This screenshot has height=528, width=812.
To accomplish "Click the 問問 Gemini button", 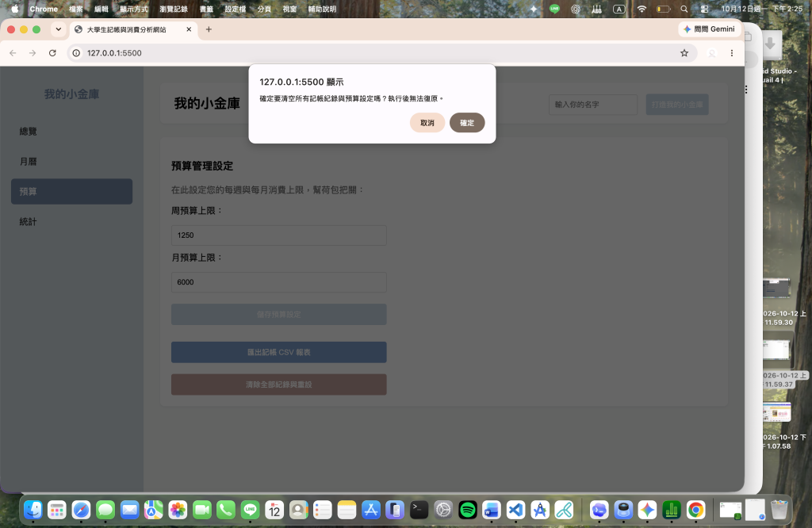I will pos(709,29).
